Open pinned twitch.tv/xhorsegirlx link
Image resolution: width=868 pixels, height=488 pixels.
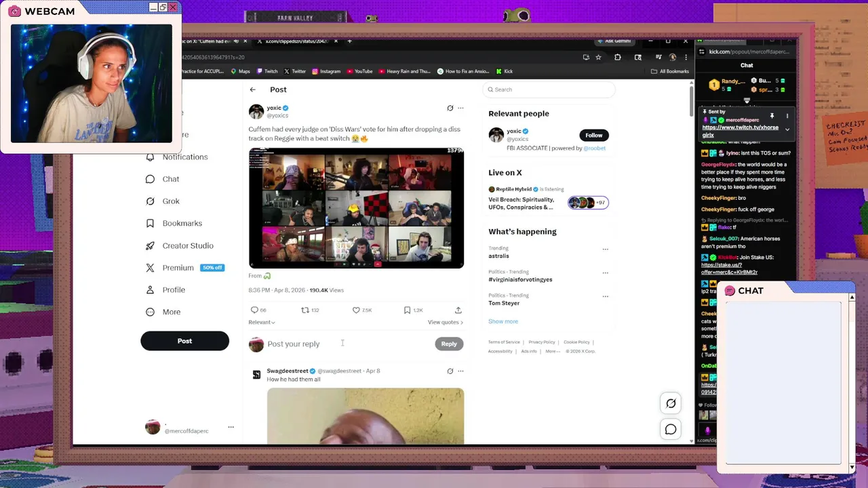tap(740, 131)
